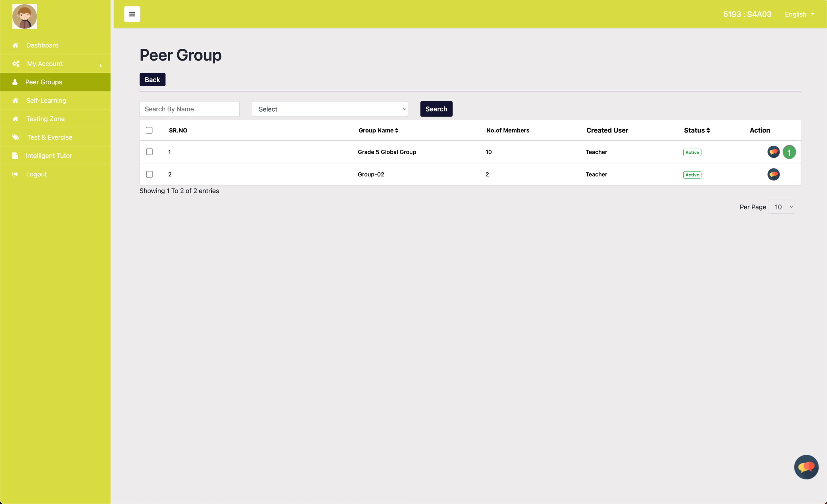The image size is (827, 504).
Task: Click the Back button
Action: pyautogui.click(x=153, y=80)
